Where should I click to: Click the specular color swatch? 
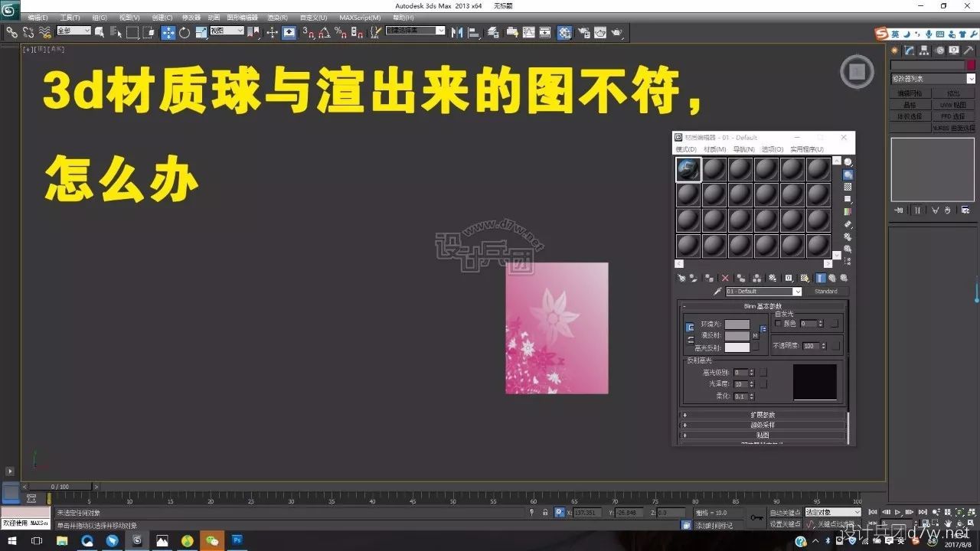737,347
